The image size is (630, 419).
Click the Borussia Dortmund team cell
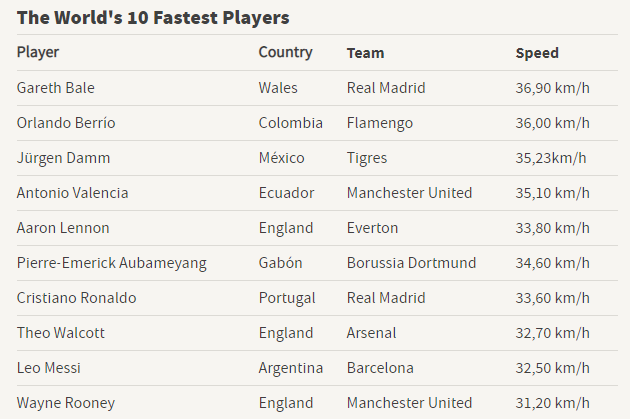click(411, 263)
